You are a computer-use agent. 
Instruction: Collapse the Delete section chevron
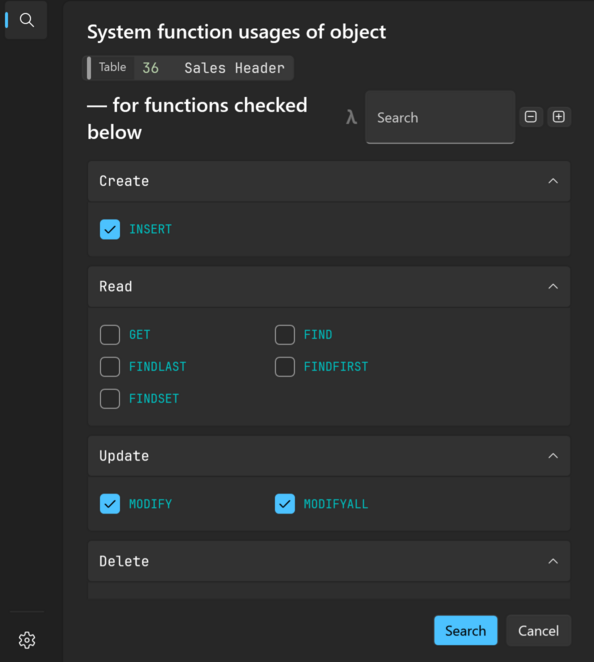tap(553, 562)
